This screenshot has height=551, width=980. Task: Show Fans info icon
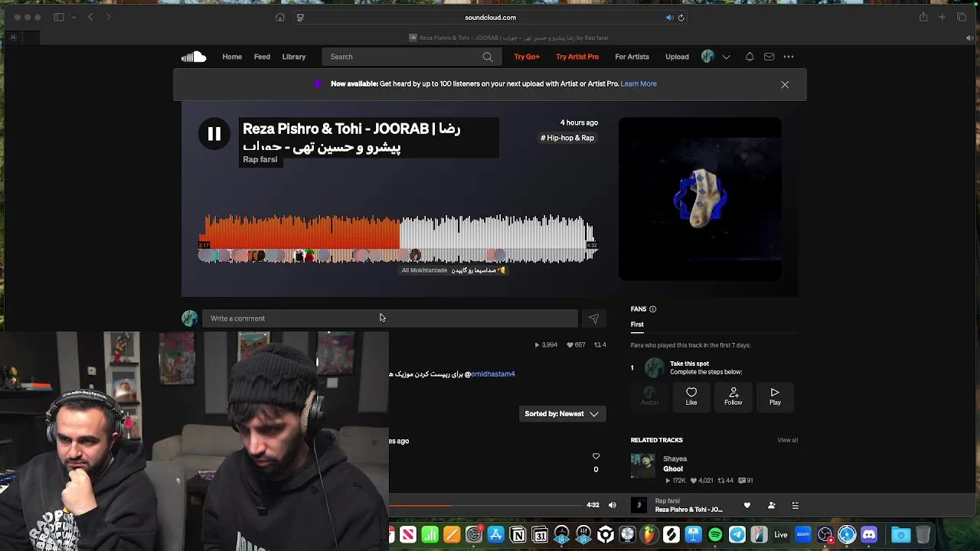coord(653,309)
